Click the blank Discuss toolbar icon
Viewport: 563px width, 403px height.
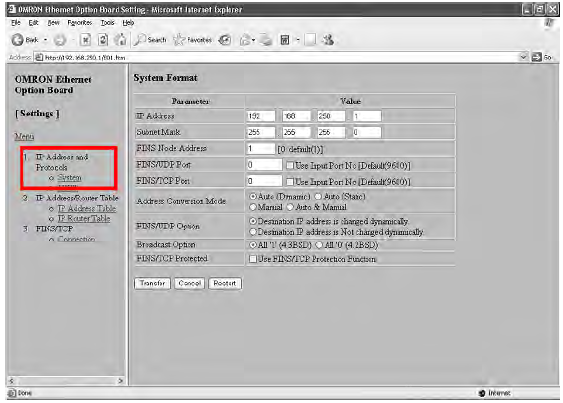(310, 40)
